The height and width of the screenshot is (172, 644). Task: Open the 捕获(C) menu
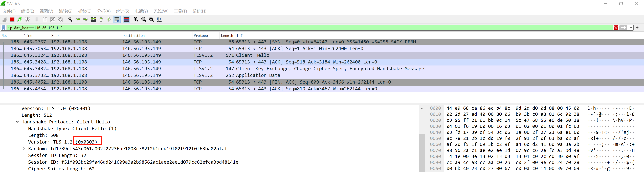click(x=85, y=11)
